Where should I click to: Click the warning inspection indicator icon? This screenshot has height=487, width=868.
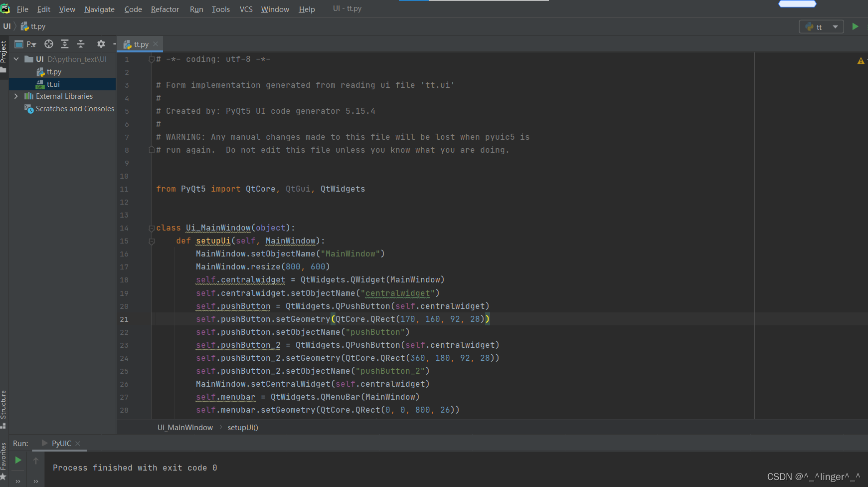(861, 61)
